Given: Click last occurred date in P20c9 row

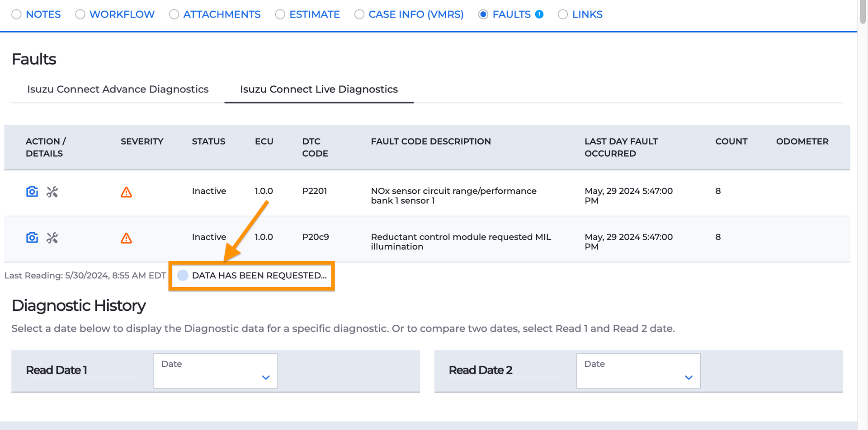Looking at the screenshot, I should [629, 242].
